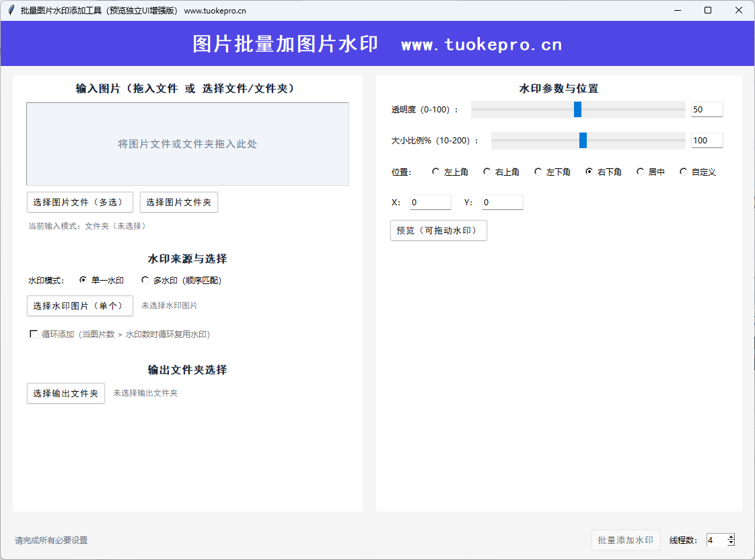Click the X coordinate input field
This screenshot has height=560, width=755.
coord(431,202)
